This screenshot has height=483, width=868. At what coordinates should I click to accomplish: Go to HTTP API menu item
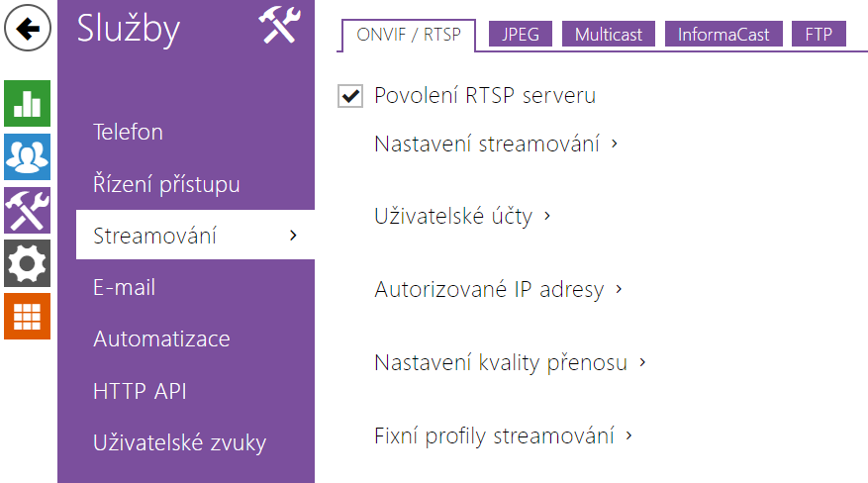click(140, 391)
